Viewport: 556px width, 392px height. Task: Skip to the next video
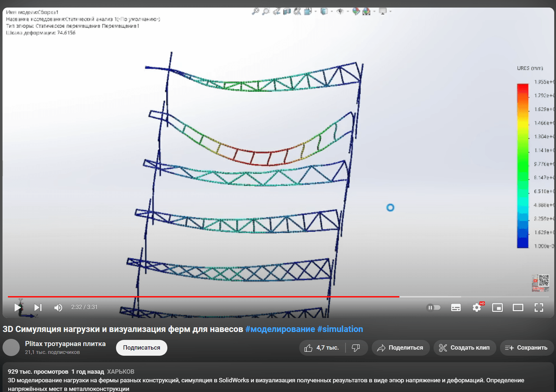tap(38, 307)
